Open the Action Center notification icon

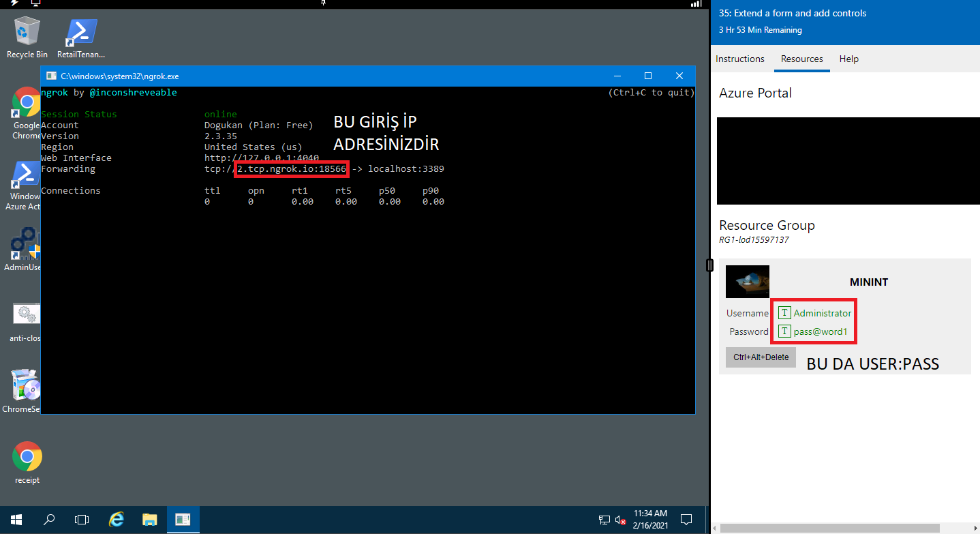687,520
